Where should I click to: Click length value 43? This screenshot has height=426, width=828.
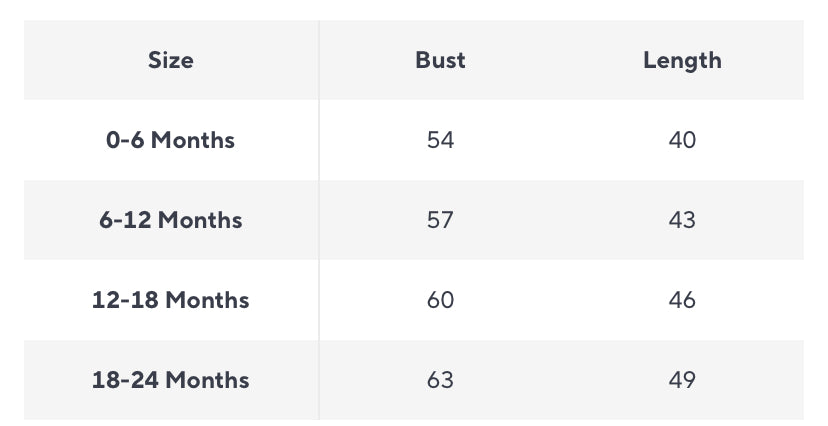(682, 220)
